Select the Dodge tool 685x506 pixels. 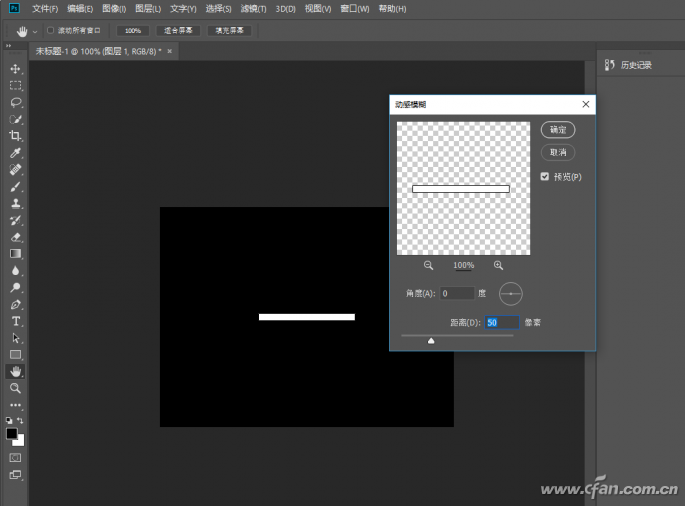15,288
